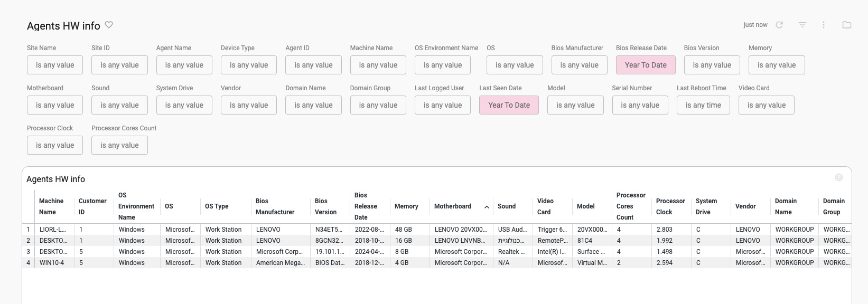Image resolution: width=868 pixels, height=304 pixels.
Task: Open Bios Release Date Year To Date filter
Action: pos(646,65)
